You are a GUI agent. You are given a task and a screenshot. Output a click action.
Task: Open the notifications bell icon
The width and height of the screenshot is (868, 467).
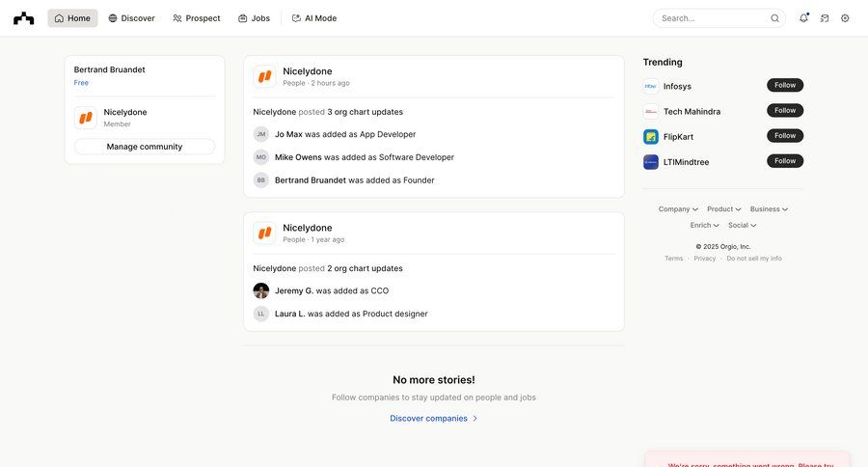pyautogui.click(x=803, y=18)
